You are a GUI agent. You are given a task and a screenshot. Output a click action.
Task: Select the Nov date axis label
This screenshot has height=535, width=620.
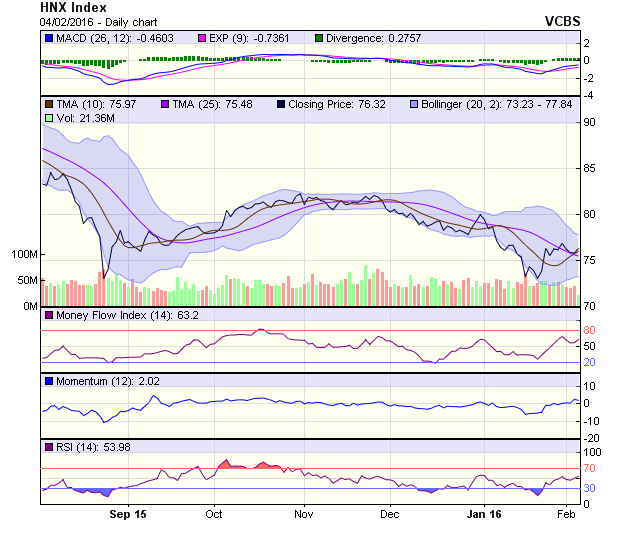pos(304,514)
